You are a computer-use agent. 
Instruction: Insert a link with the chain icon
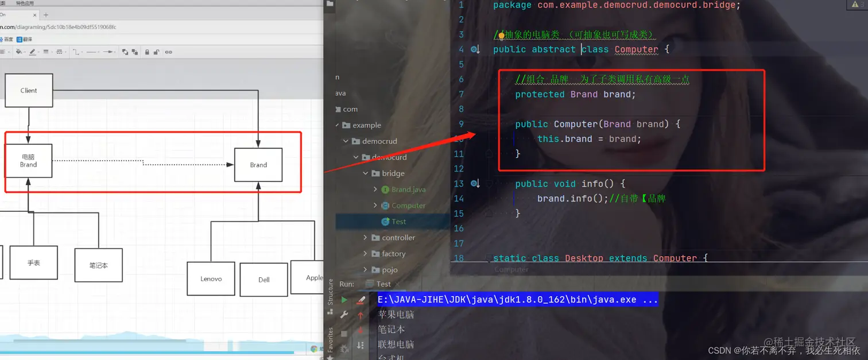click(x=168, y=52)
